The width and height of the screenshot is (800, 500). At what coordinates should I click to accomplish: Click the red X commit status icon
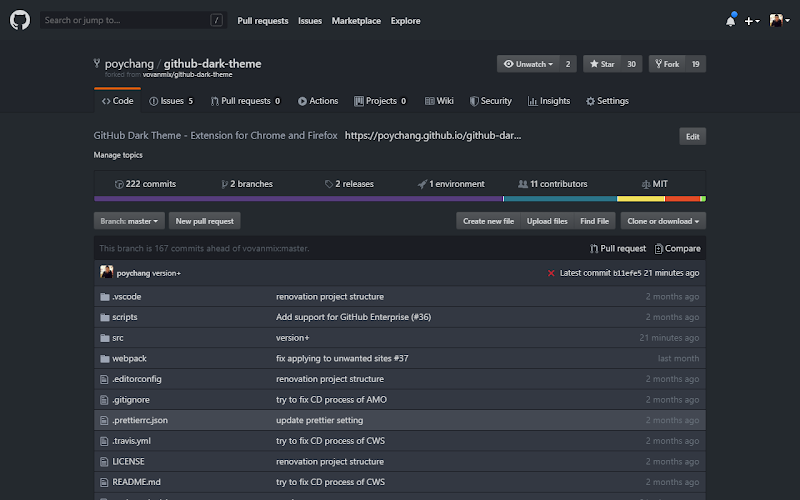pyautogui.click(x=551, y=273)
